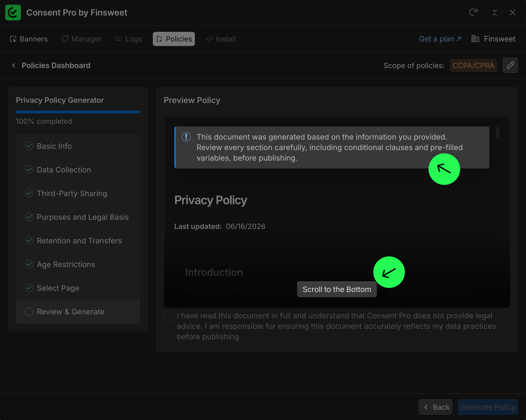Click the Logs list icon
The image size is (526, 420).
tap(119, 39)
